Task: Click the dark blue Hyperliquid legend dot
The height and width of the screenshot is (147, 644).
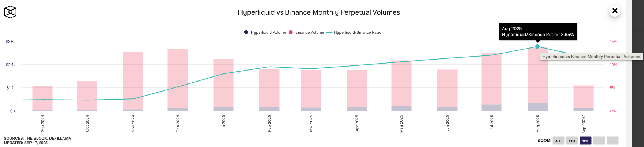Action: [x=246, y=32]
